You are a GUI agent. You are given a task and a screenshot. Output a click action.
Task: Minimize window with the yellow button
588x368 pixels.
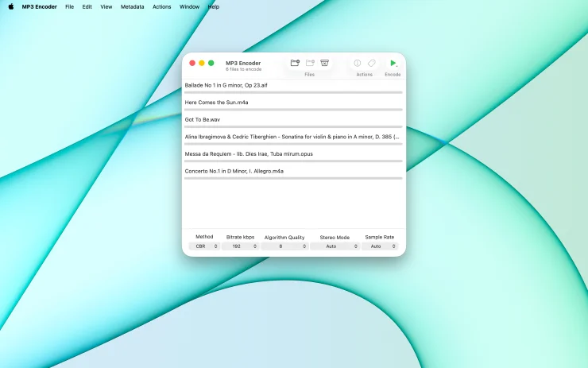click(202, 63)
